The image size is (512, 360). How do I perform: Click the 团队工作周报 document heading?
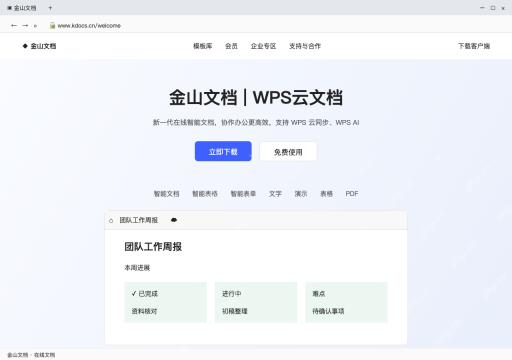point(153,247)
